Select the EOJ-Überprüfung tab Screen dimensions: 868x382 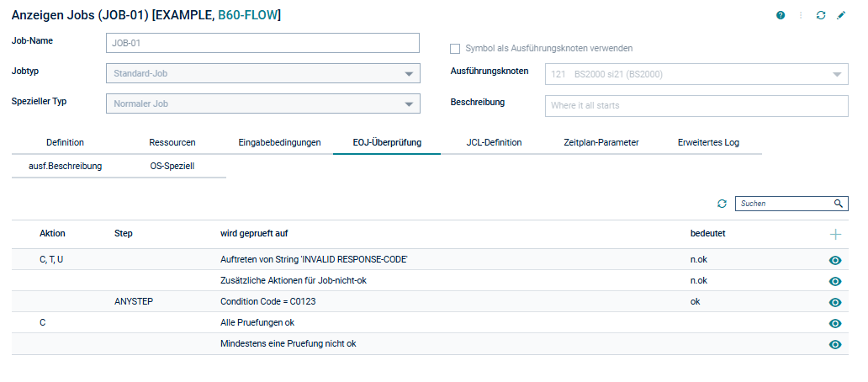click(x=387, y=142)
